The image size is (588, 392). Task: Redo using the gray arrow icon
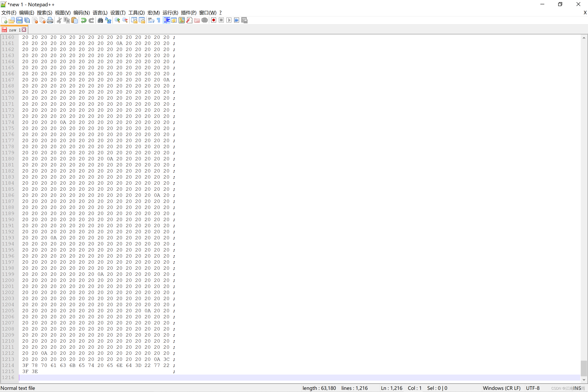point(91,20)
